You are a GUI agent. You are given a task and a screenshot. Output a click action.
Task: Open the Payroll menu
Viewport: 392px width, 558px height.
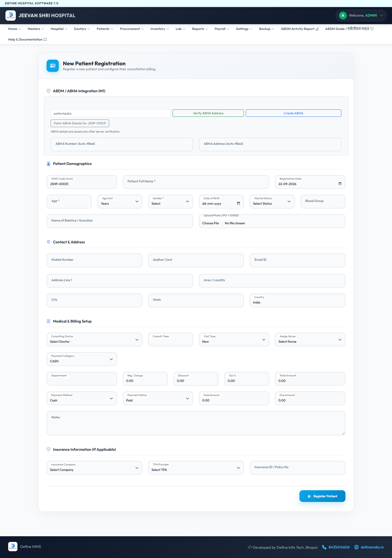222,29
